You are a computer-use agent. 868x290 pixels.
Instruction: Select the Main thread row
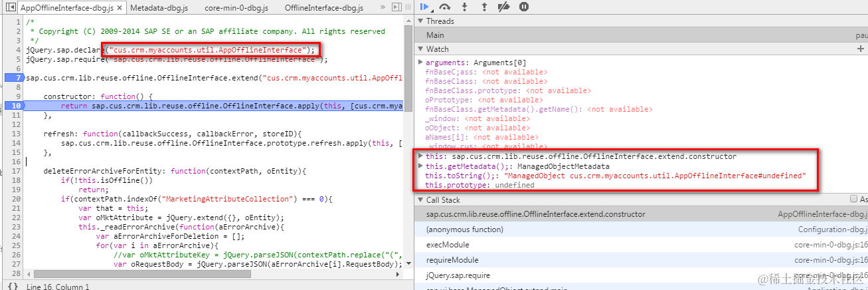tap(641, 35)
